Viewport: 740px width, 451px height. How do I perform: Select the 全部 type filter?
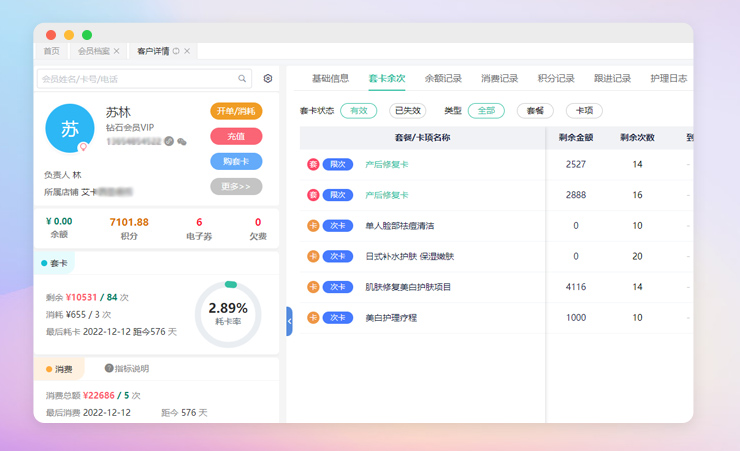tap(486, 110)
